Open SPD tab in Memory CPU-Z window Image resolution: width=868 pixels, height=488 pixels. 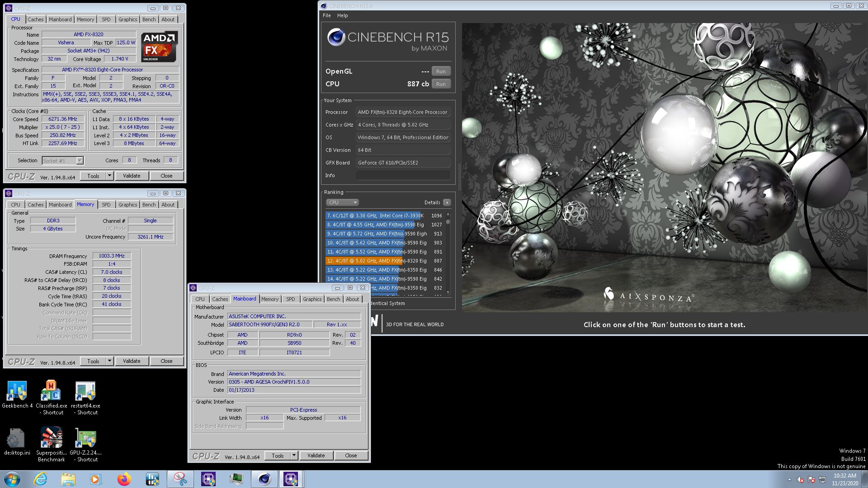coord(106,205)
